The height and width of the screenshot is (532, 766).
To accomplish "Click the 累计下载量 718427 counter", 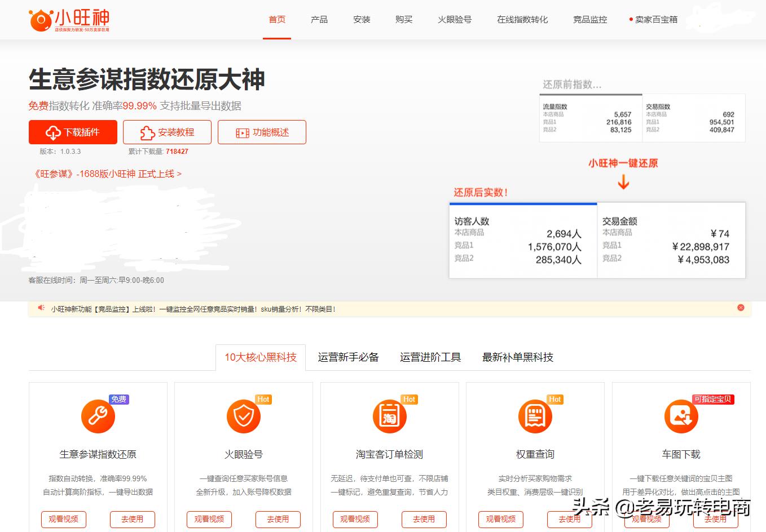I will tap(159, 152).
